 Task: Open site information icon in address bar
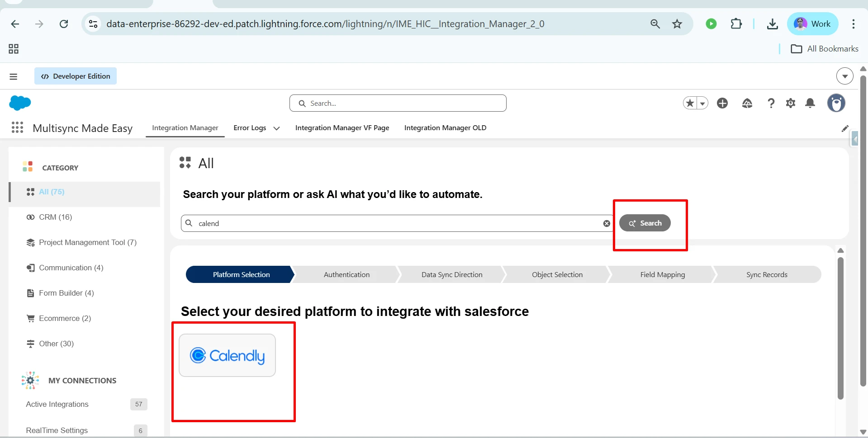click(x=93, y=24)
